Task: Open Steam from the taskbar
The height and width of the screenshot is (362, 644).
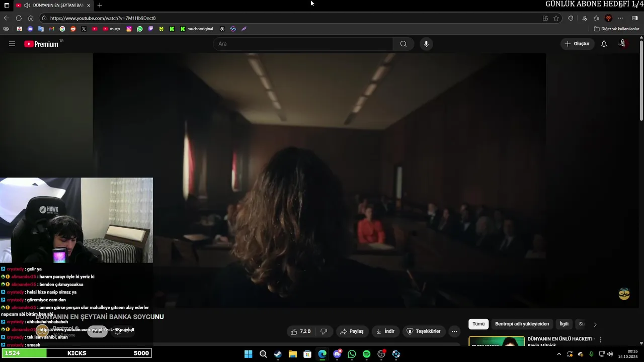Action: point(278,354)
